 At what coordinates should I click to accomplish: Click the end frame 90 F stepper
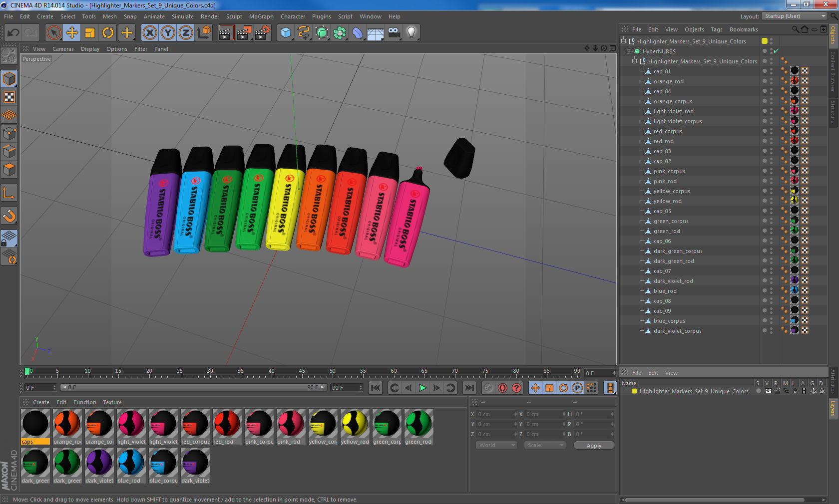tap(360, 388)
